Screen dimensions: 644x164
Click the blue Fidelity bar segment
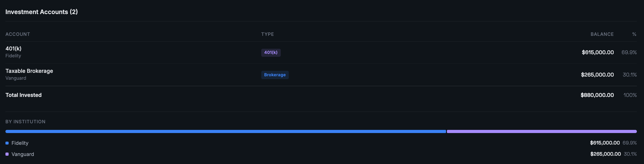(x=225, y=132)
